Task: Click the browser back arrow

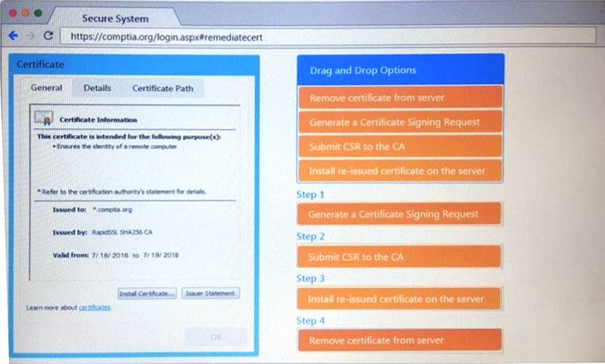Action: tap(13, 36)
